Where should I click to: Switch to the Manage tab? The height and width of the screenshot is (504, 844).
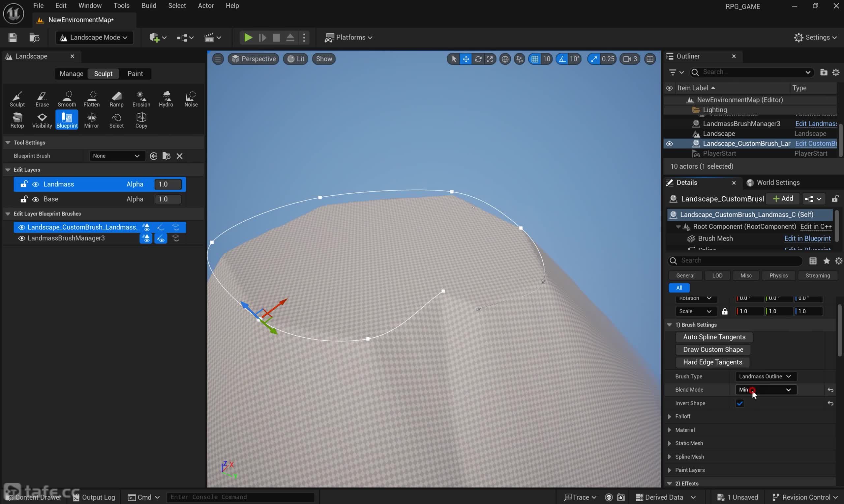point(72,74)
